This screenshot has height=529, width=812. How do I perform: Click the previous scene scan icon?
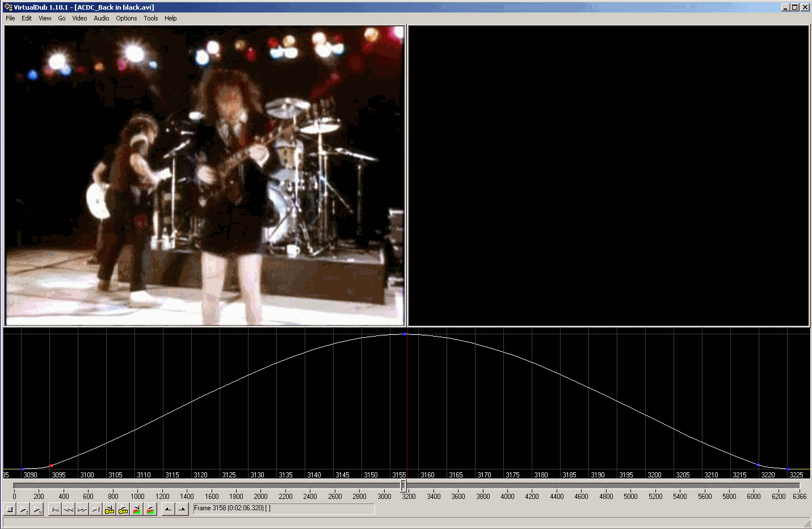click(137, 509)
